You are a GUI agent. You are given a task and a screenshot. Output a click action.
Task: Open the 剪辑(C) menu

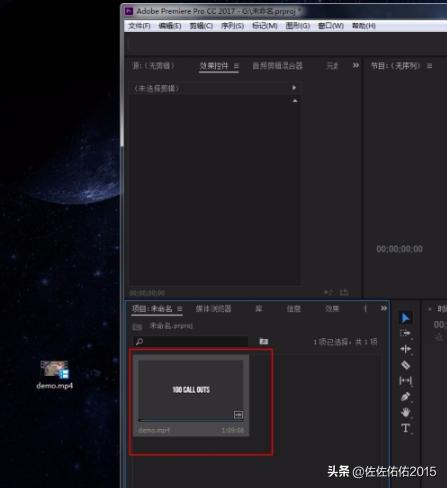[x=201, y=26]
